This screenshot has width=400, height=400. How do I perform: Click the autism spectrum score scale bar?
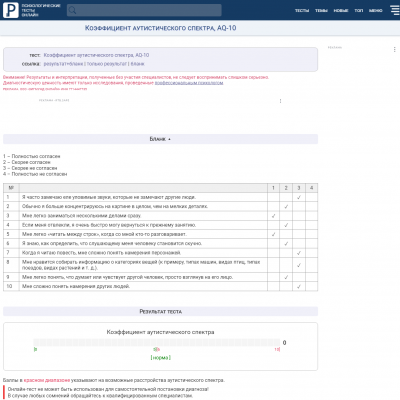click(157, 342)
